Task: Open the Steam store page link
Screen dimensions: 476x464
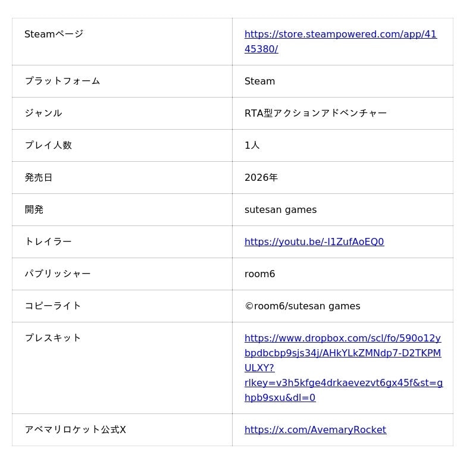Action: (340, 35)
